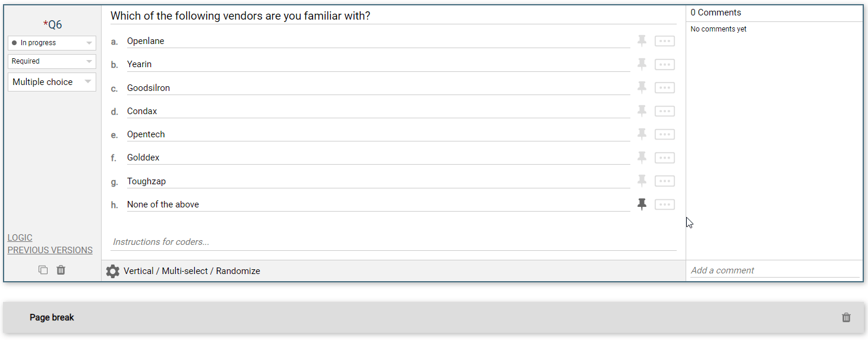The height and width of the screenshot is (340, 868).
Task: Delete the Page break
Action: 846,317
